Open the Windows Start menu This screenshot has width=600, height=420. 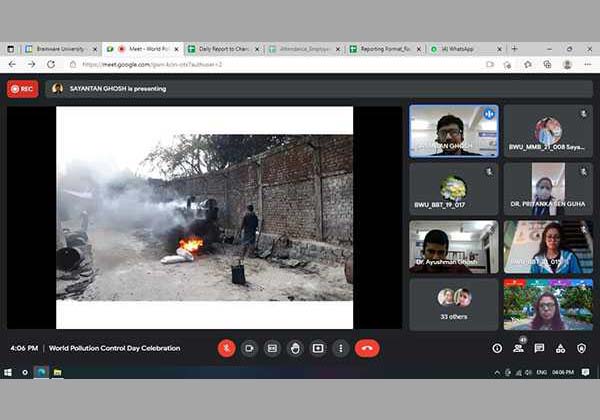click(x=8, y=372)
